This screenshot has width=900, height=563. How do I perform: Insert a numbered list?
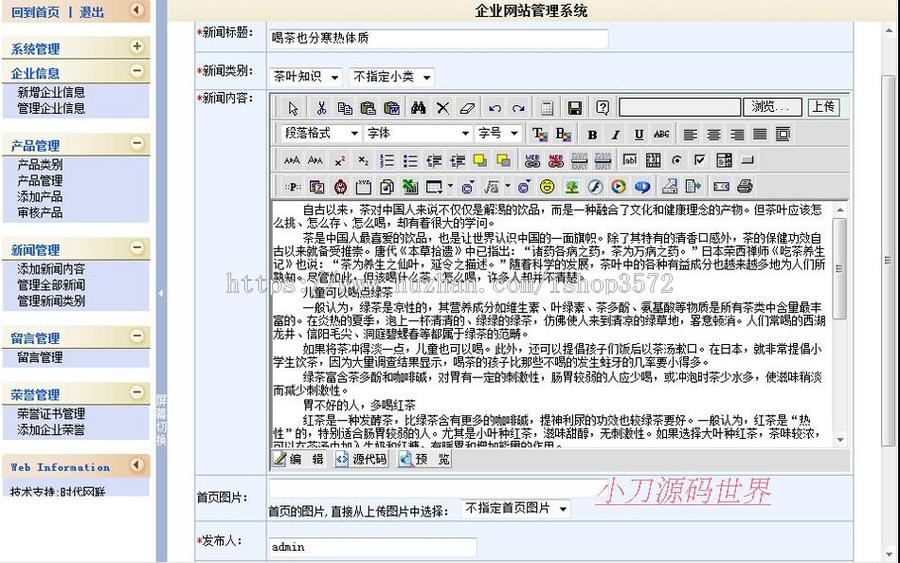click(x=387, y=161)
